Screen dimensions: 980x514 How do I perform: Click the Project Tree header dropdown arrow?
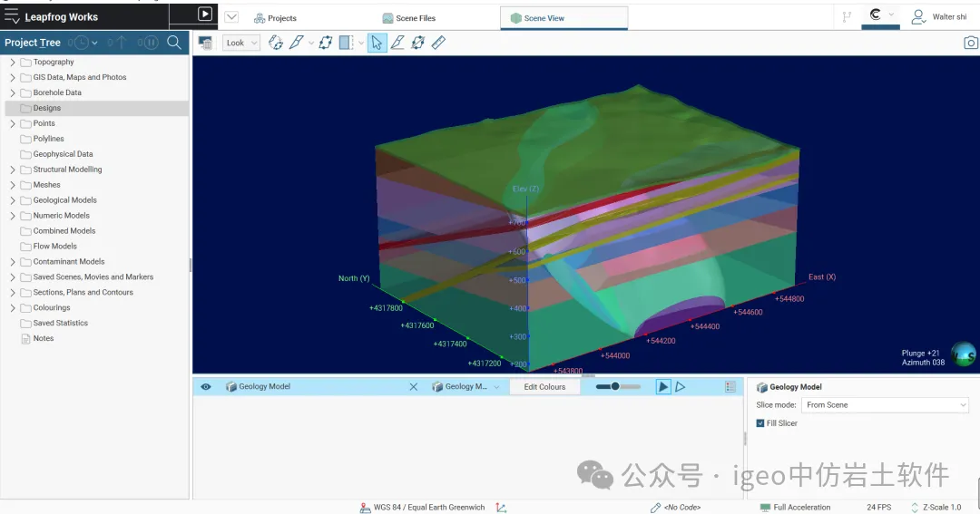click(94, 44)
